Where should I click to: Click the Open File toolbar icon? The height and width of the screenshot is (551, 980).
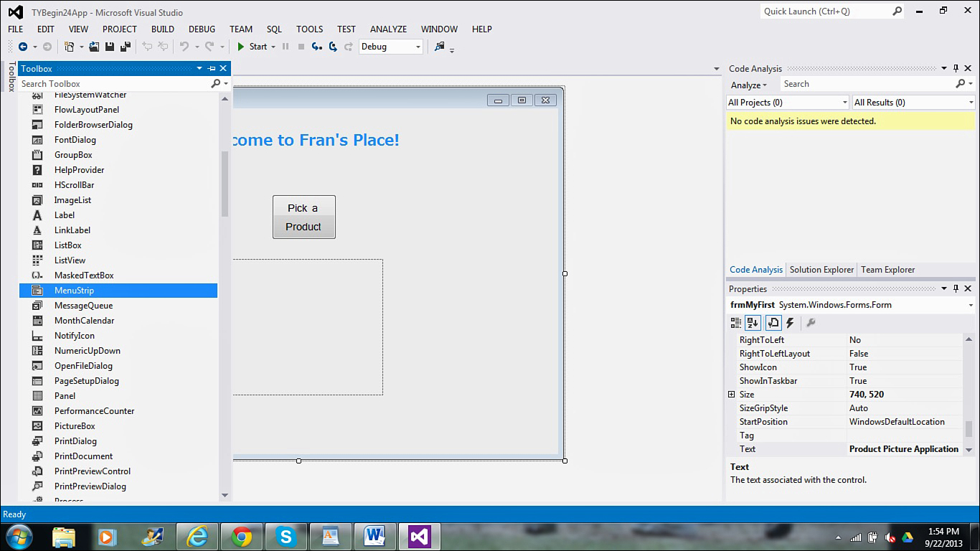click(x=94, y=47)
